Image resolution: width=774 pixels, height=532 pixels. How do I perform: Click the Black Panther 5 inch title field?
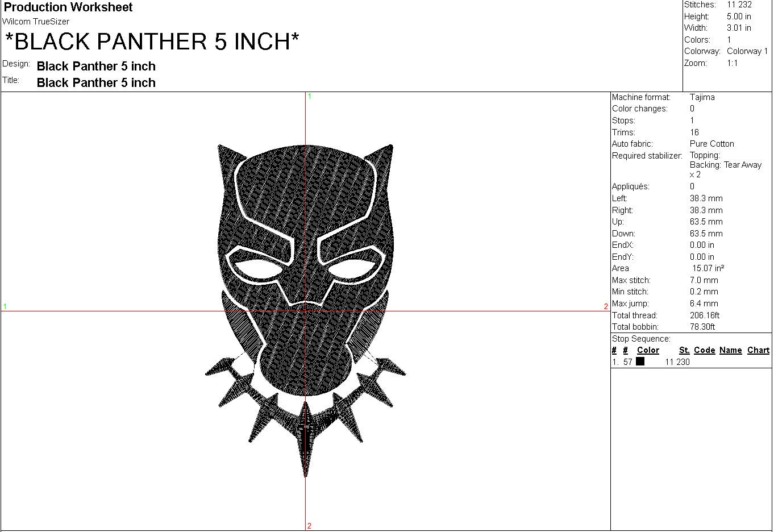click(x=95, y=82)
